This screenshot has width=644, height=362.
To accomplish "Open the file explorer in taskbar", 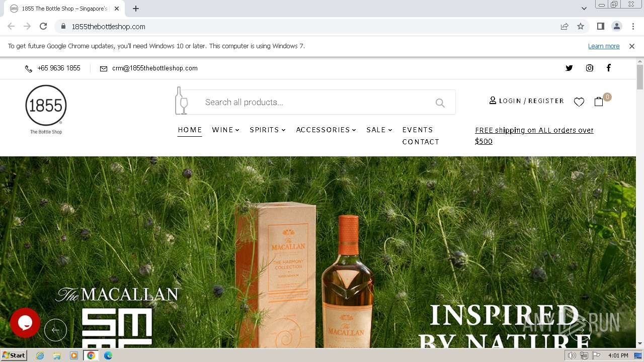I will 57,355.
